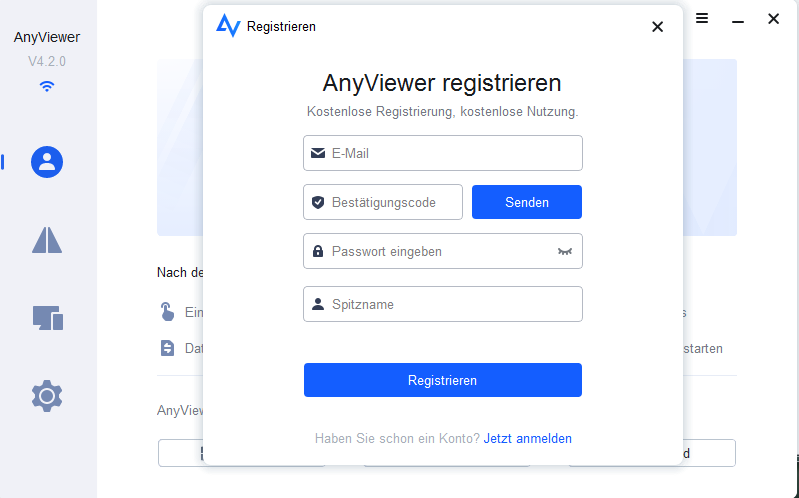Click the Wi-Fi connection status icon
The width and height of the screenshot is (799, 498).
tap(47, 86)
